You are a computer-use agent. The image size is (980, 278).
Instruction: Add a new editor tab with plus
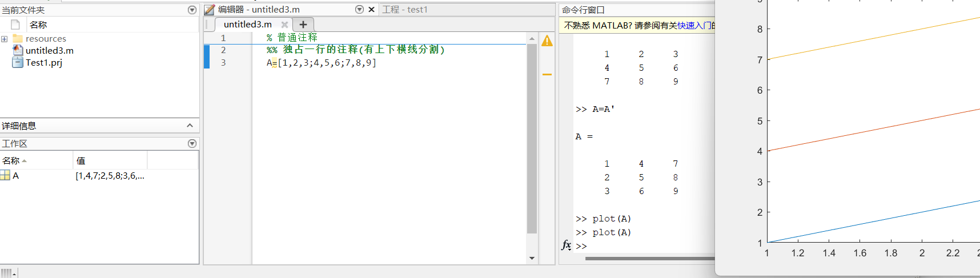303,25
